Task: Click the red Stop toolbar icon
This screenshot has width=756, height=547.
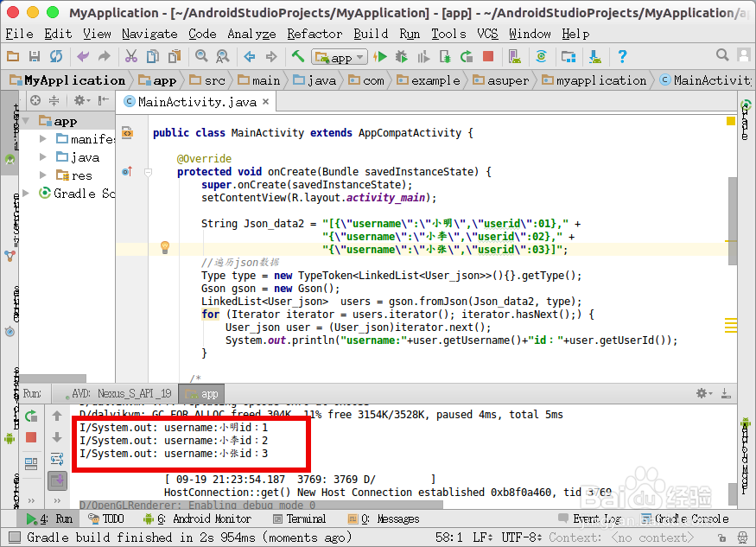Action: (x=488, y=56)
